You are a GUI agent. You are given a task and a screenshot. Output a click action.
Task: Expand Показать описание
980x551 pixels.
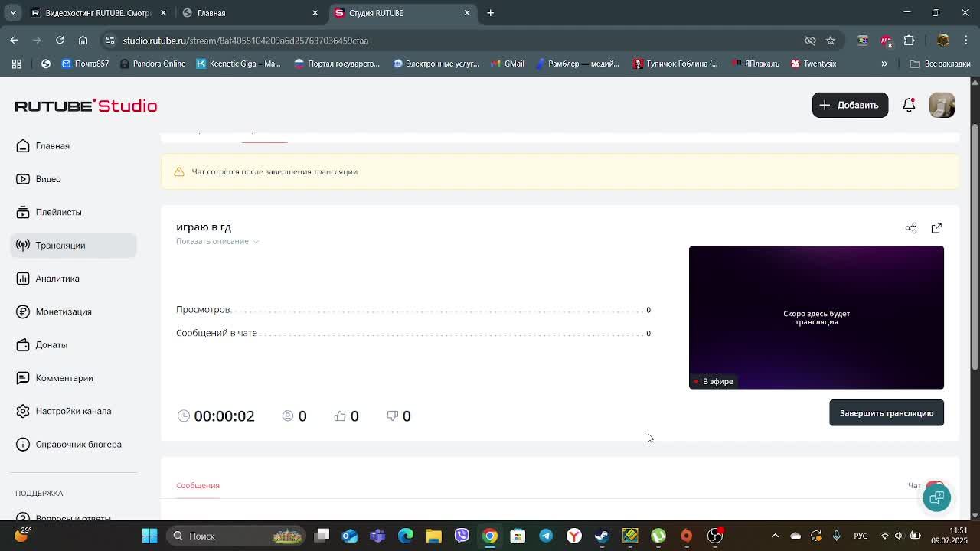click(x=217, y=241)
